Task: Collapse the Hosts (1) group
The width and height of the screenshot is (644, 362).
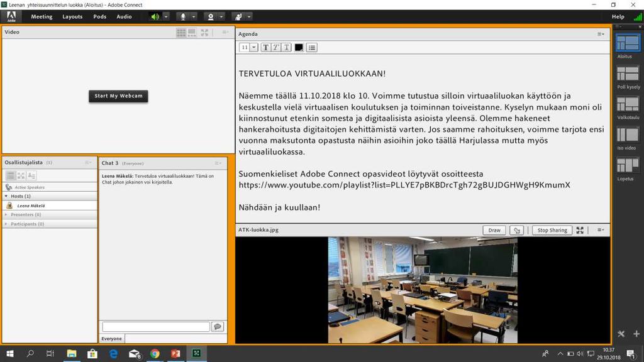Action: (x=6, y=196)
